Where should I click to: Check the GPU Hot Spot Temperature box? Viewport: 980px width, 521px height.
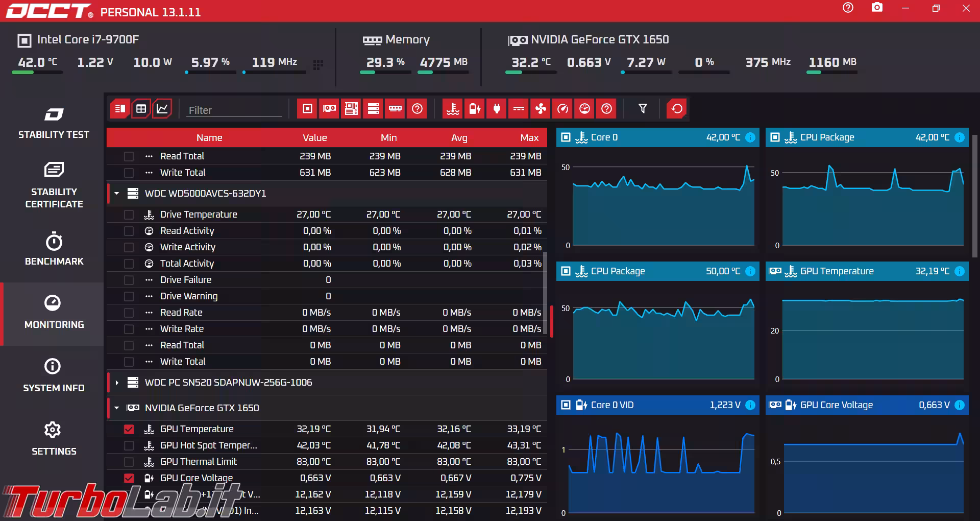pyautogui.click(x=129, y=445)
